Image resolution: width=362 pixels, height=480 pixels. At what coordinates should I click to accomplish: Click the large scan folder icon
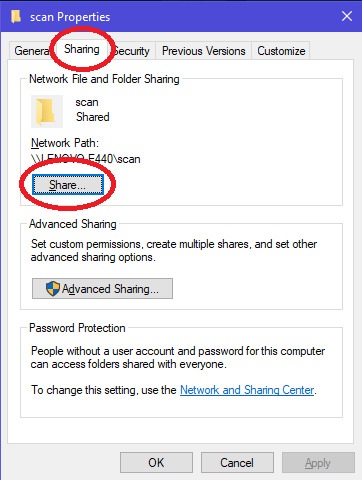(x=47, y=111)
